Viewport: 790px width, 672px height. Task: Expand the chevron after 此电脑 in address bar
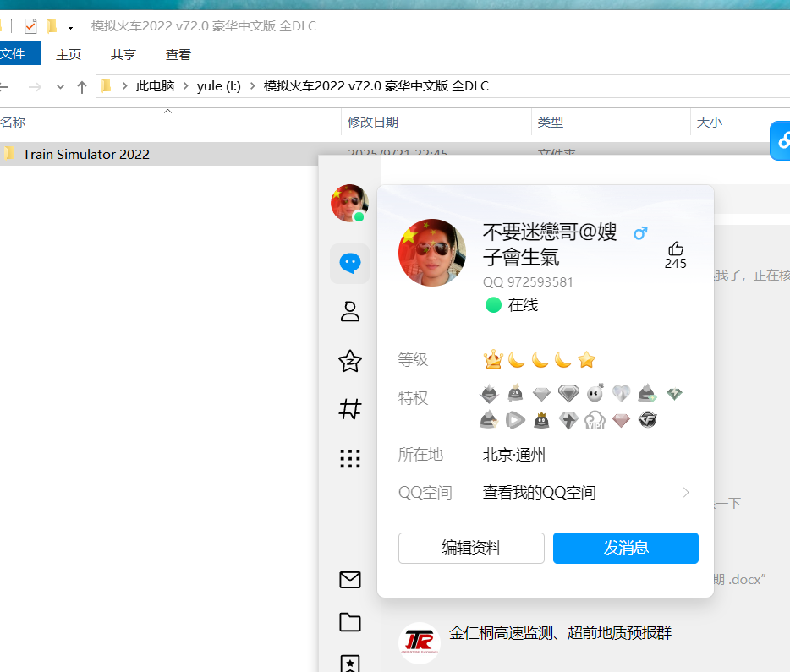click(185, 86)
